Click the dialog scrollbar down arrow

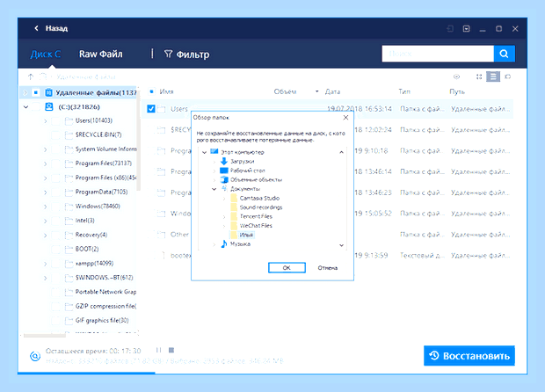pos(341,245)
